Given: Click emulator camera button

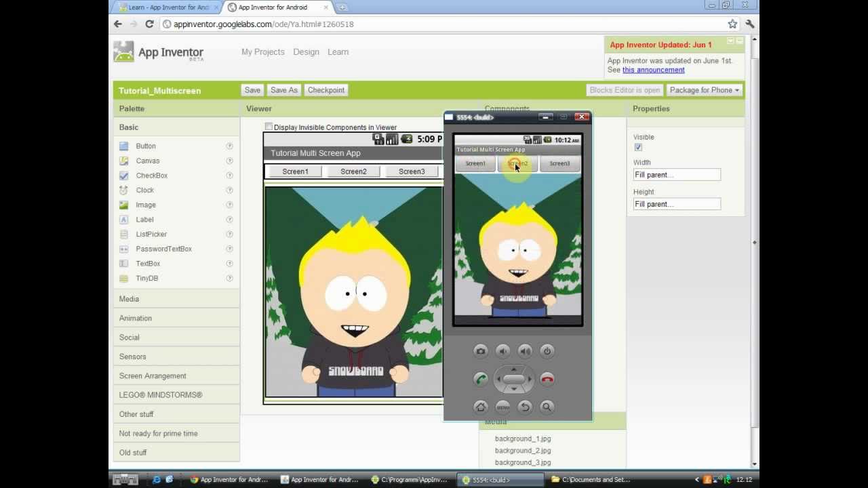Looking at the screenshot, I should [481, 350].
